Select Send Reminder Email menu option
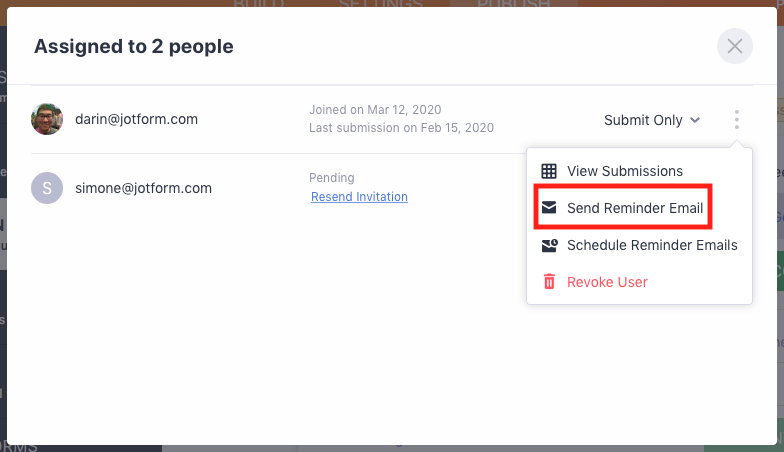Image resolution: width=784 pixels, height=452 pixels. point(634,208)
